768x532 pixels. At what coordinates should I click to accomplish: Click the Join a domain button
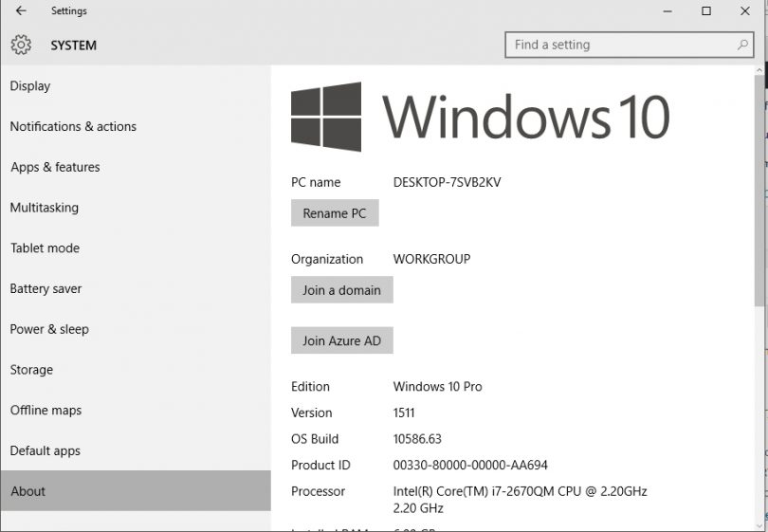coord(341,290)
